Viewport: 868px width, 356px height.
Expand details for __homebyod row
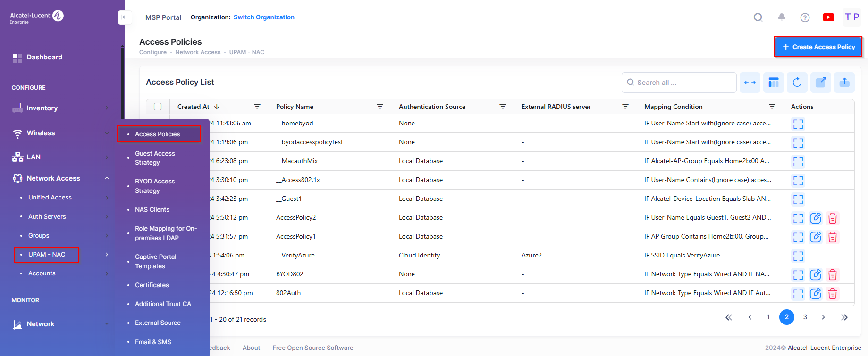(x=798, y=124)
